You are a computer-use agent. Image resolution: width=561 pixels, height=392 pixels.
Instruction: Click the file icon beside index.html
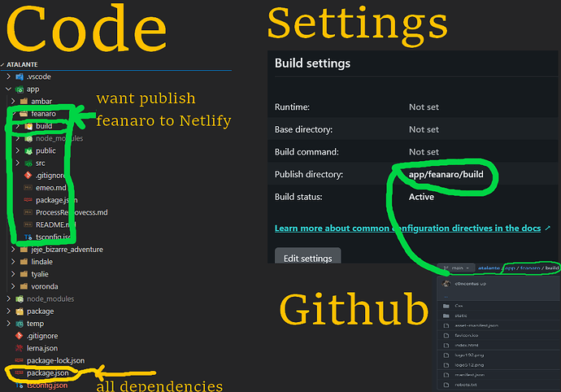pyautogui.click(x=446, y=346)
